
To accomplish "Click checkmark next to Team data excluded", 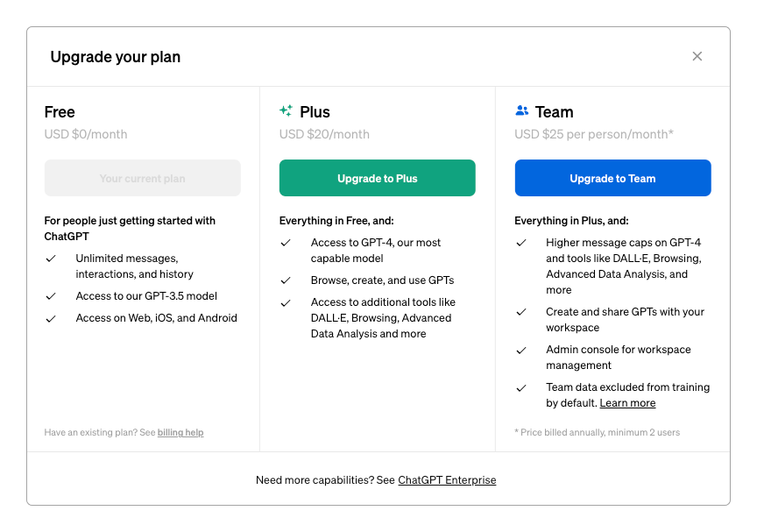I will [521, 387].
